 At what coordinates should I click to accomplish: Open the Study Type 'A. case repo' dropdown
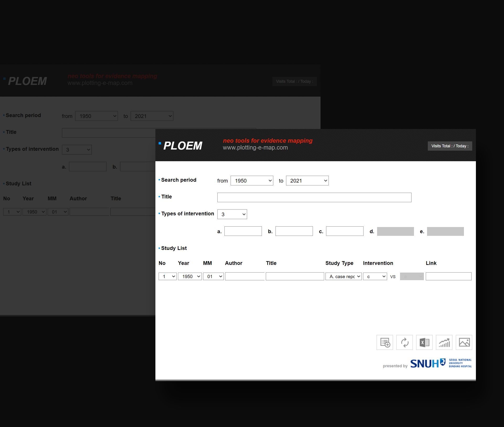(344, 276)
